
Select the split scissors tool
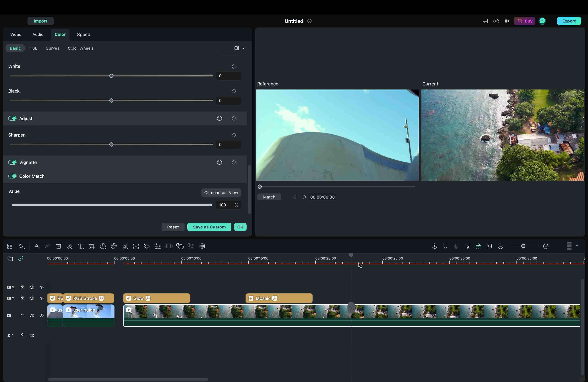coord(69,246)
